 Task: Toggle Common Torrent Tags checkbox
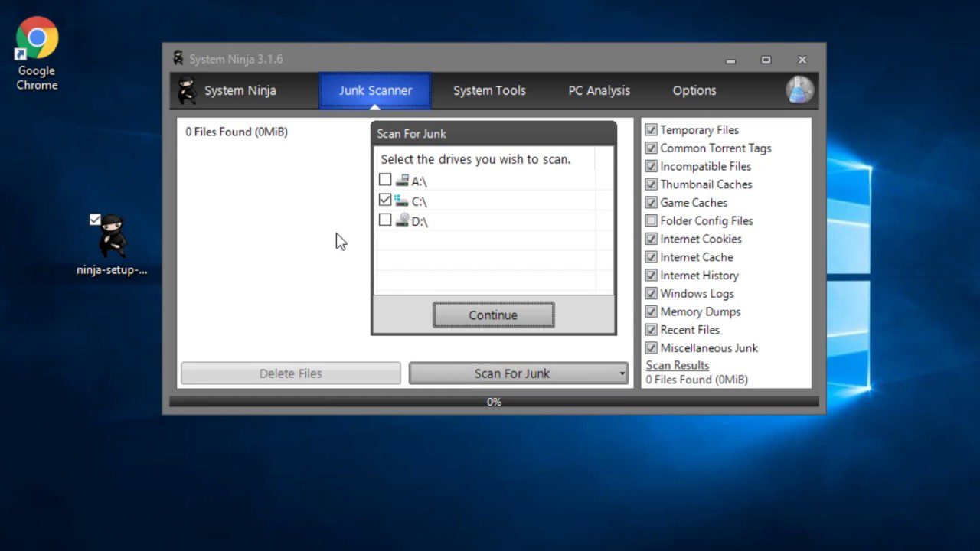click(x=651, y=148)
